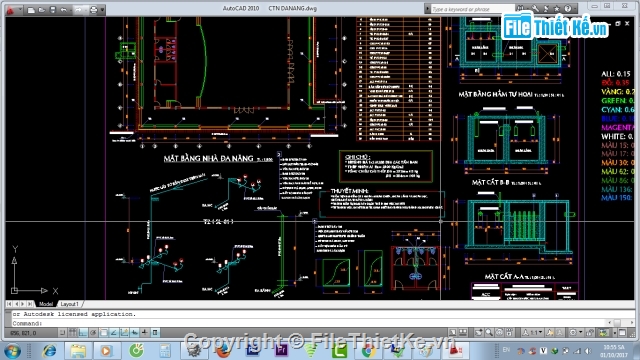Open the annotation scale 1:1 dropdown
The width and height of the screenshot is (640, 360).
click(x=533, y=333)
